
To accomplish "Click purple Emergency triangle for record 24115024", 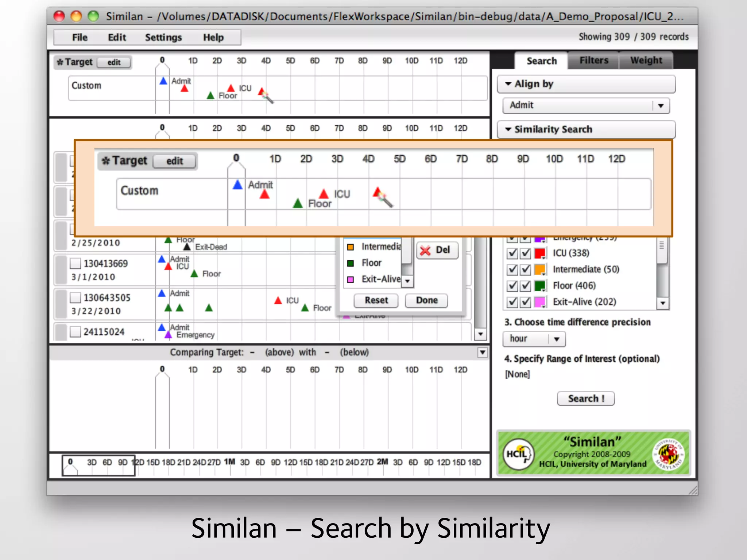I will tap(168, 335).
